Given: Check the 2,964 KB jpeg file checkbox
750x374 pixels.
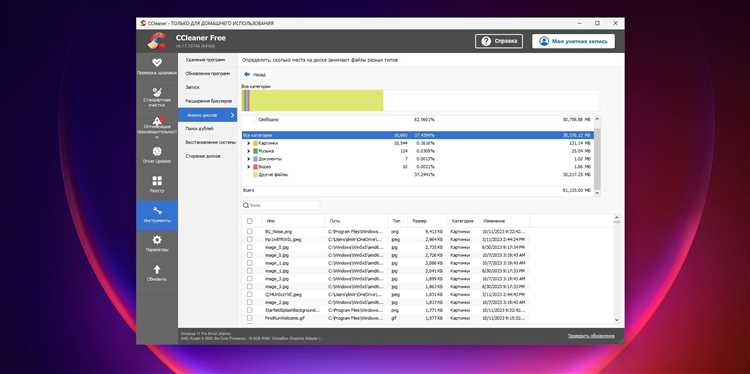Looking at the screenshot, I should tap(250, 239).
